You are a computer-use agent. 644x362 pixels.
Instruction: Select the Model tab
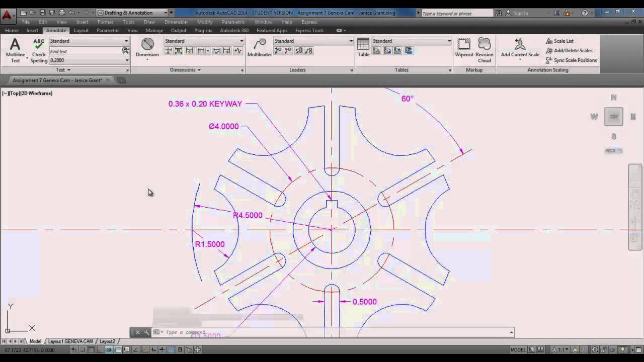35,341
